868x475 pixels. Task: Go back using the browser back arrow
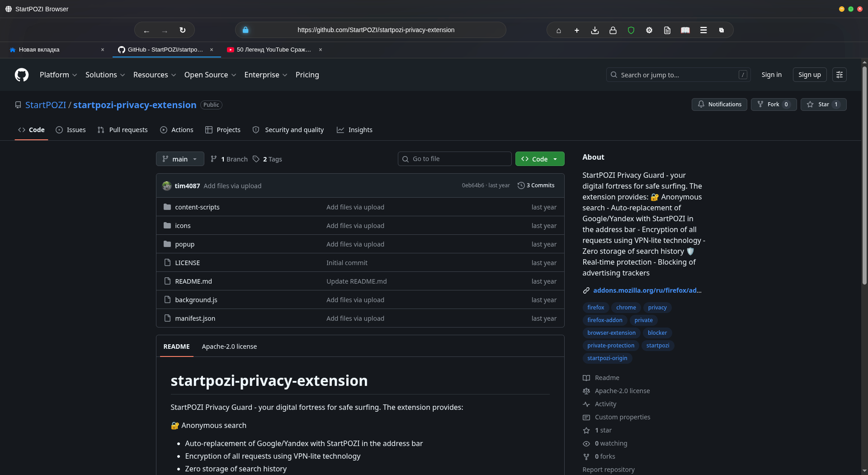click(146, 30)
